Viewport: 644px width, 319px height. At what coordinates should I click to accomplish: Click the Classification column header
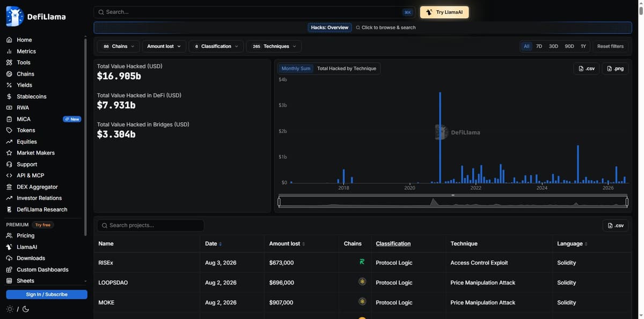pyautogui.click(x=393, y=243)
